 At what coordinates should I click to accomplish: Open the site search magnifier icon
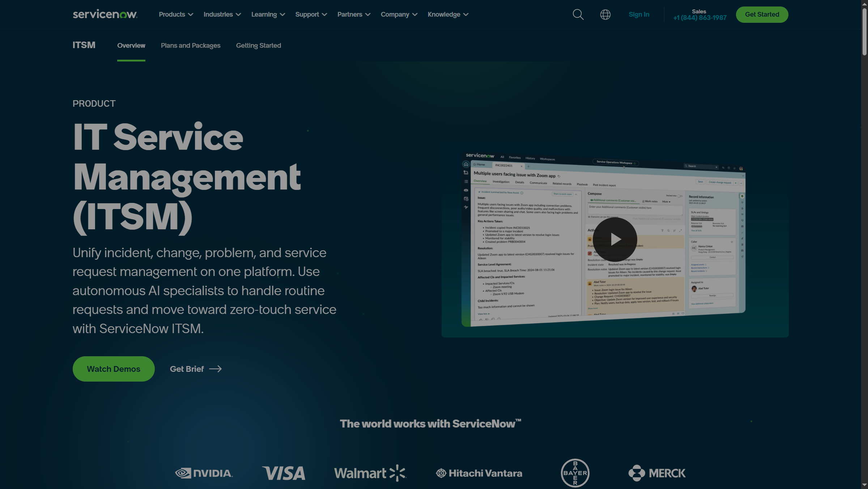coord(578,14)
